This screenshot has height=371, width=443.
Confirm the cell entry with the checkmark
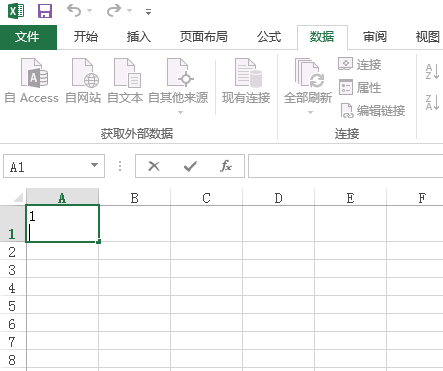pyautogui.click(x=190, y=166)
